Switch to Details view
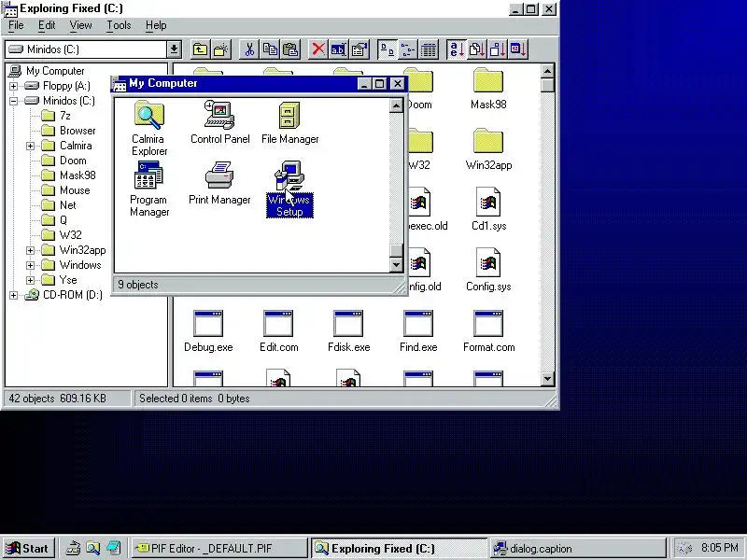 coord(429,49)
